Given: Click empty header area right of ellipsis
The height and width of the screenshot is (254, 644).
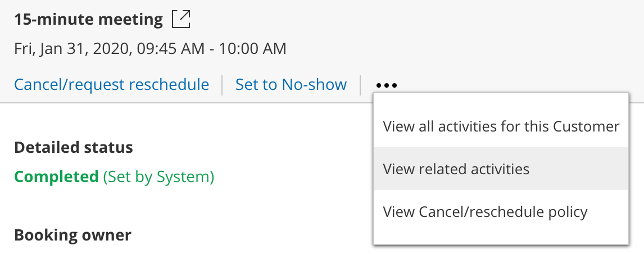Looking at the screenshot, I should [x=517, y=56].
